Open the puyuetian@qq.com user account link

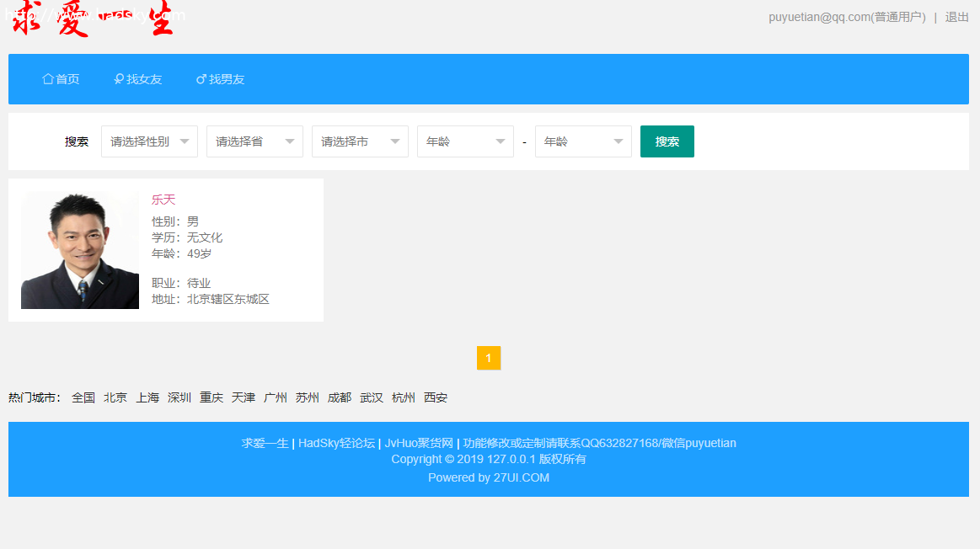846,17
